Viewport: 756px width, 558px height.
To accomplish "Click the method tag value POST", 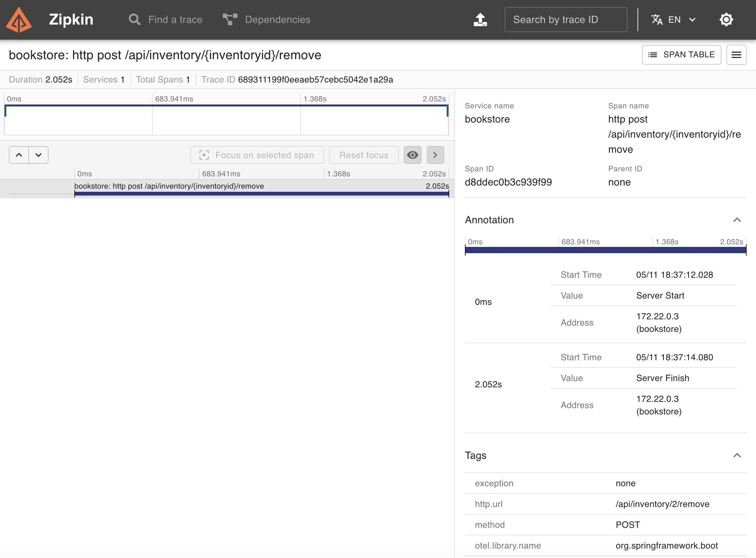I will (627, 525).
